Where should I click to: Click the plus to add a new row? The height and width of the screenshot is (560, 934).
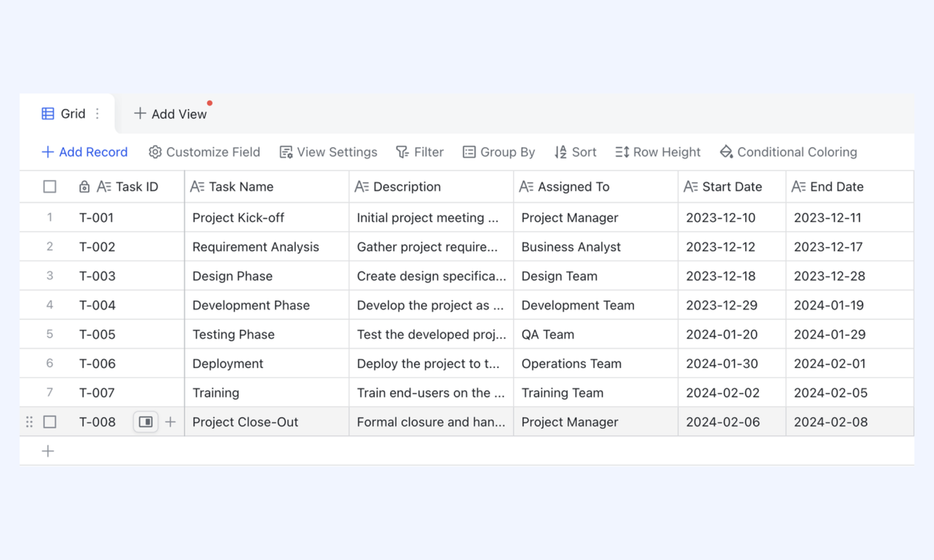(48, 451)
